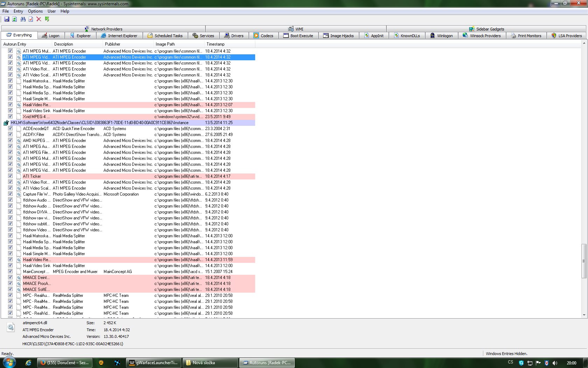Click the Refresh toolbar icon

tap(15, 19)
